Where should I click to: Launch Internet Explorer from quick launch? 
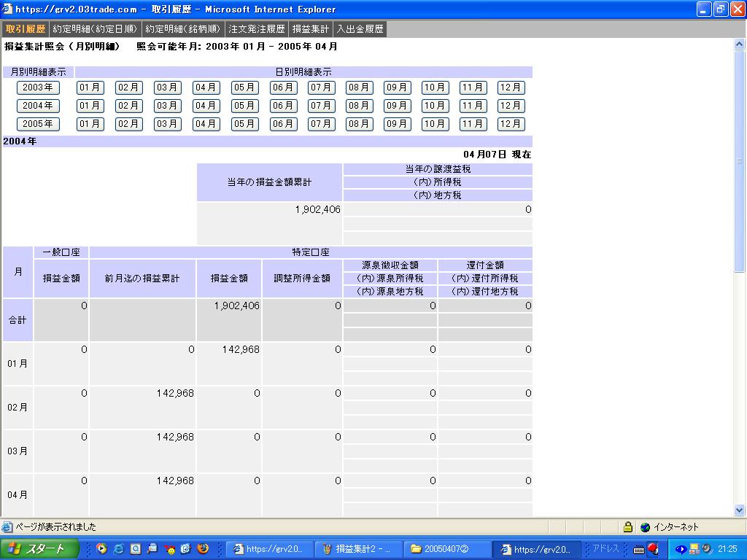click(x=118, y=549)
